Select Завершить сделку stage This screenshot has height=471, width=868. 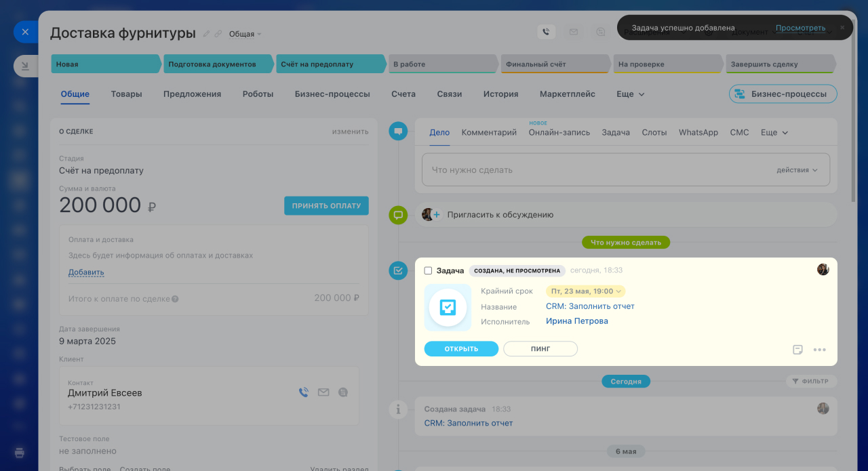[x=781, y=64]
